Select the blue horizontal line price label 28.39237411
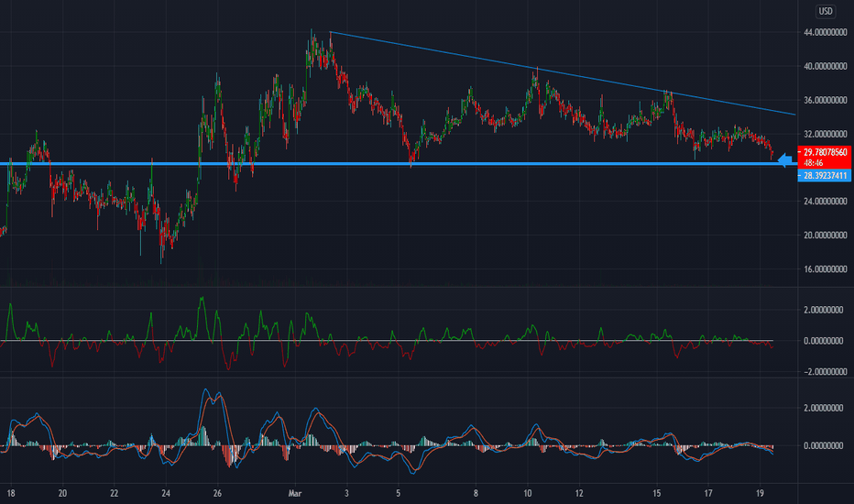 pyautogui.click(x=825, y=175)
